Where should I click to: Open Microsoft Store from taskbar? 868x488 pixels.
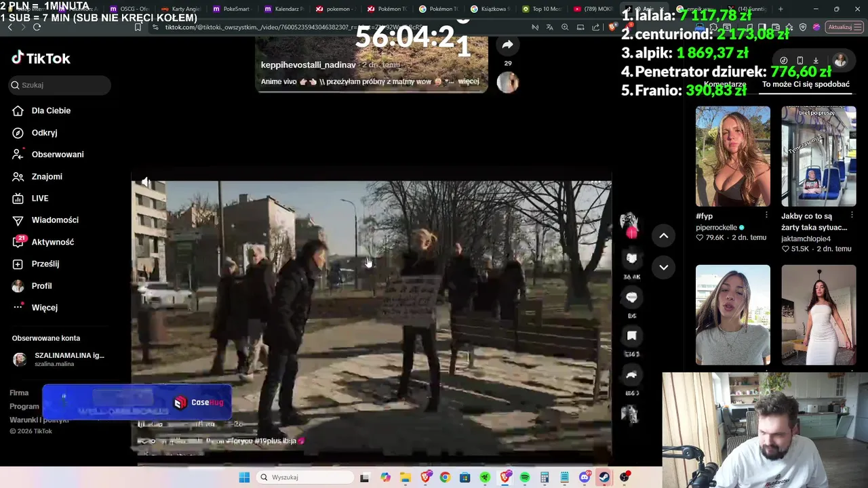[465, 477]
